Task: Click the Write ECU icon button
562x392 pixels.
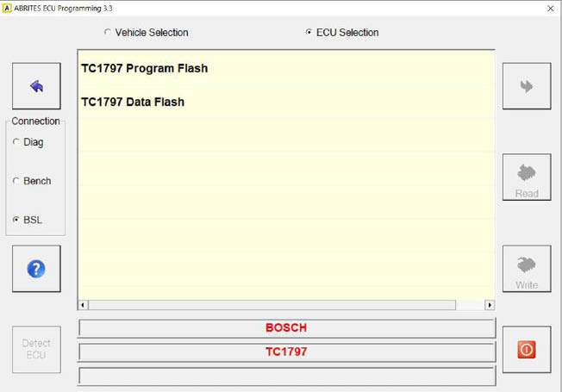Action: (x=526, y=269)
